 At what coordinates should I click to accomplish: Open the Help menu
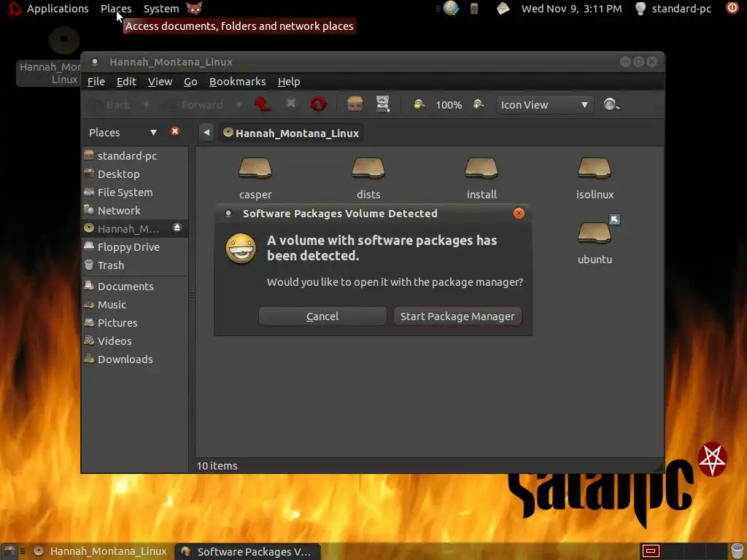point(289,82)
